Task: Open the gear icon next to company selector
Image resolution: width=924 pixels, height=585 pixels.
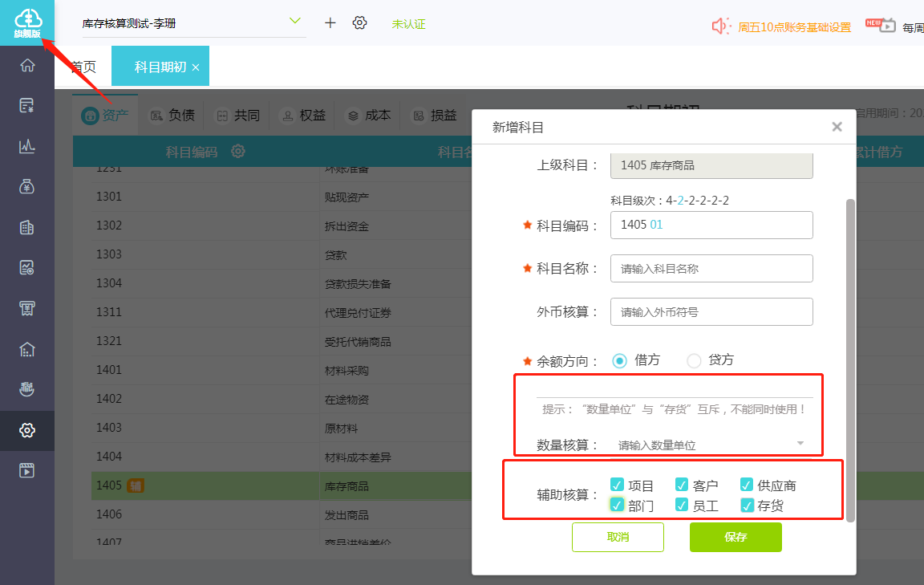Action: (359, 22)
